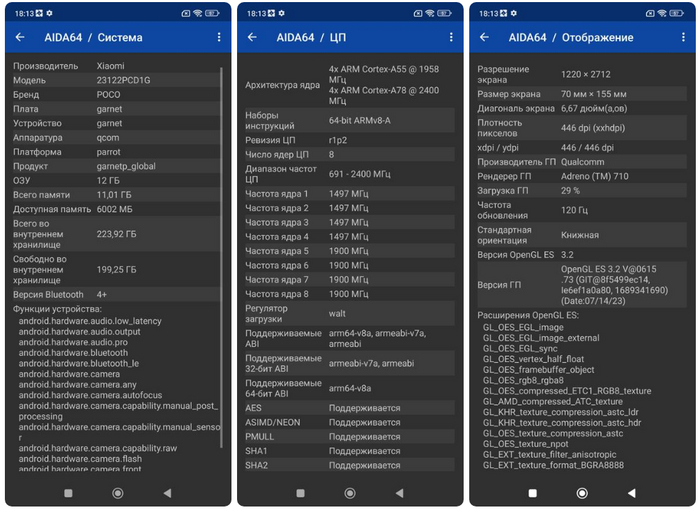Tap battery icon in ЦП screen status bar
Viewport: 700px width, 510px height.
click(444, 13)
